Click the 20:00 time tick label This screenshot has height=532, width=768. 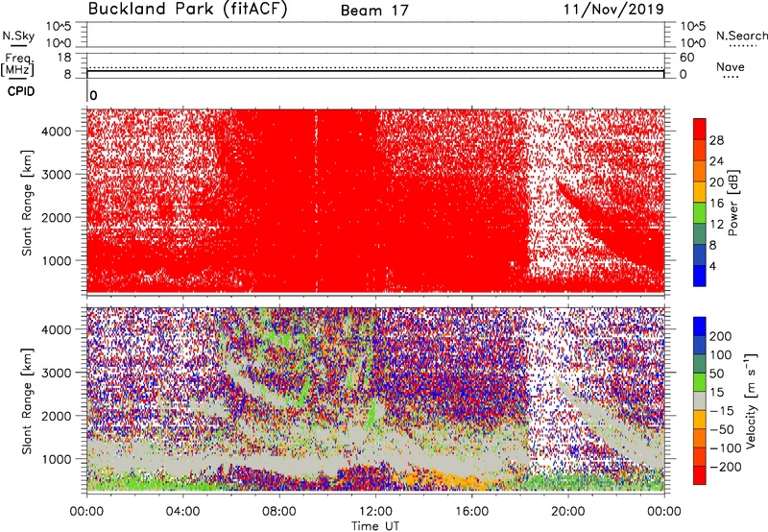(568, 512)
